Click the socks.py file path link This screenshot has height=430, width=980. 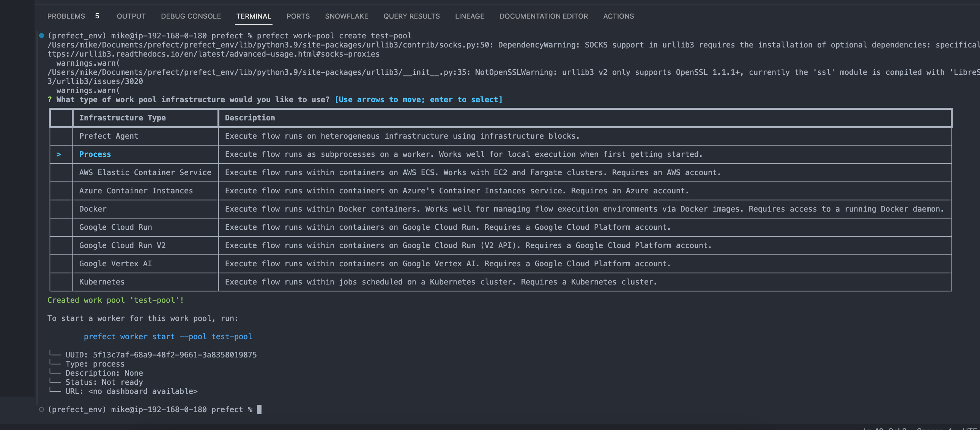270,45
